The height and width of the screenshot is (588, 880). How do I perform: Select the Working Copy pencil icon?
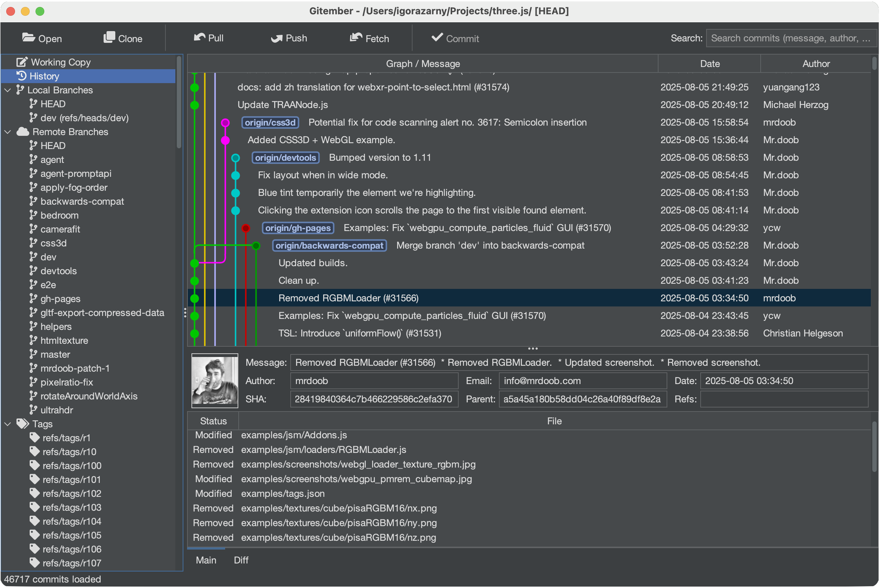(21, 62)
